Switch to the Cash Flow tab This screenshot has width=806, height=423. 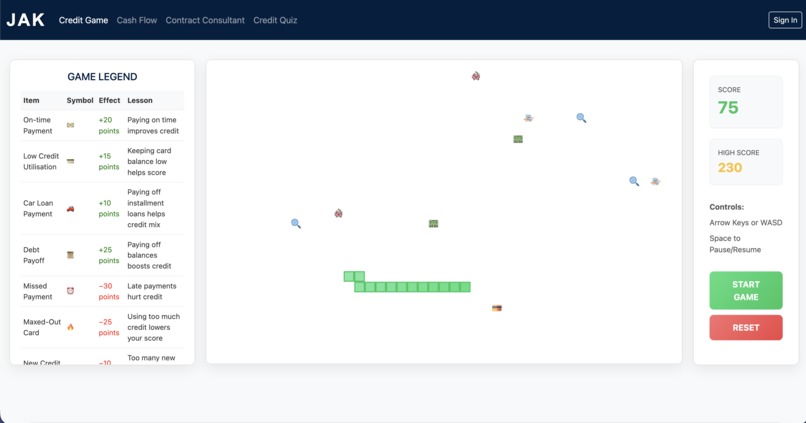(137, 20)
